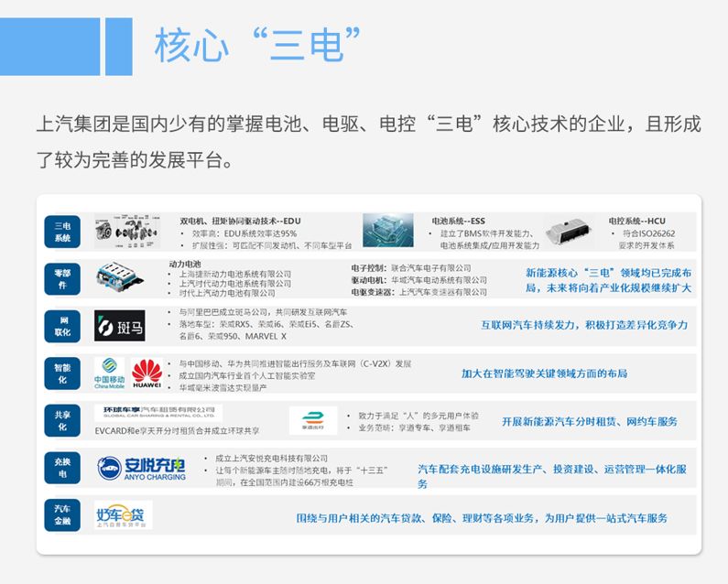Click the 共享化 category badge

[62, 420]
